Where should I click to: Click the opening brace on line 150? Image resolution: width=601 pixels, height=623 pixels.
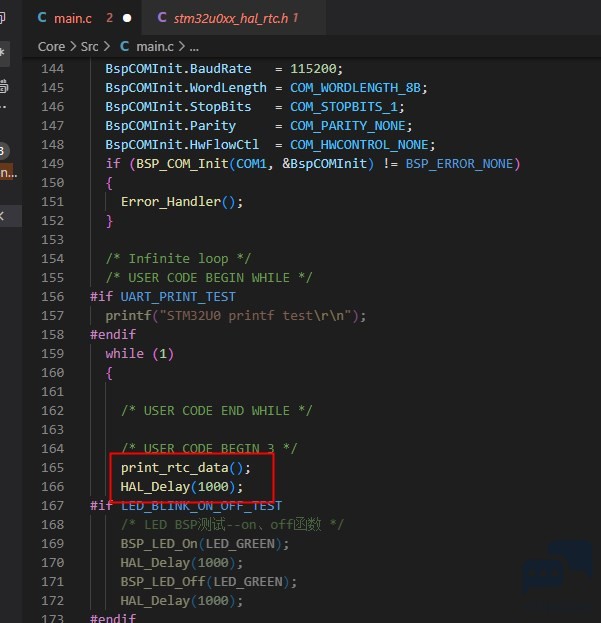coord(109,183)
